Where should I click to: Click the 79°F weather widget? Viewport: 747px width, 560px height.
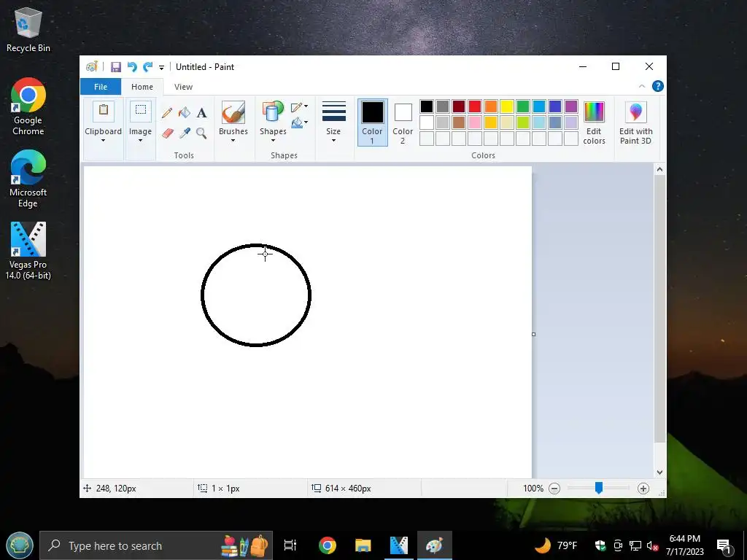pyautogui.click(x=556, y=545)
